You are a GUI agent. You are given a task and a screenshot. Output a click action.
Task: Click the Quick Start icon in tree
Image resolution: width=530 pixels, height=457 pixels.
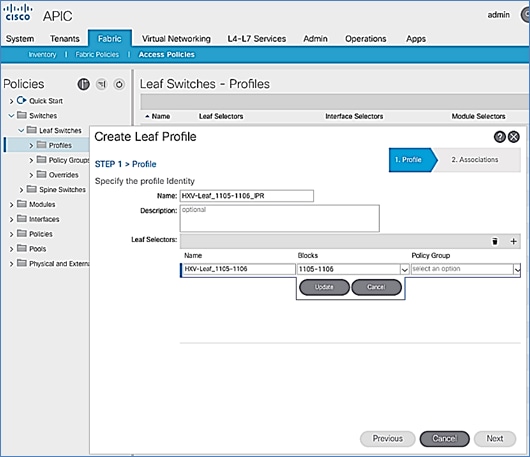click(x=21, y=100)
